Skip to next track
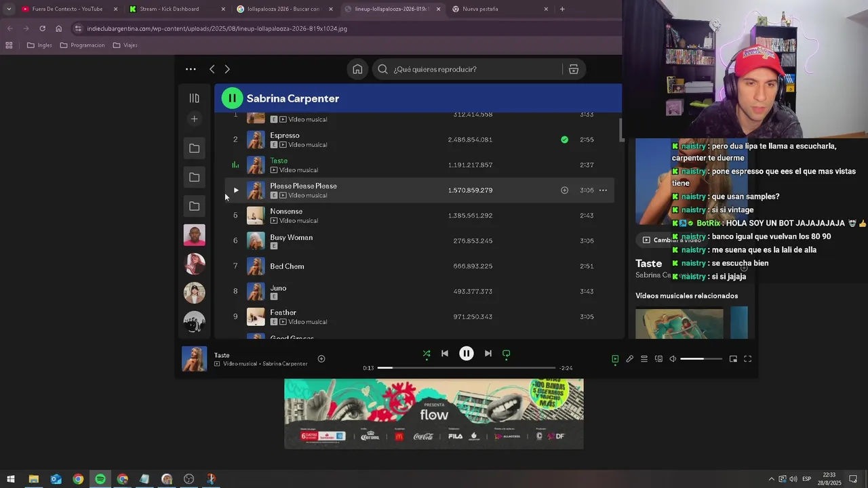Viewport: 868px width, 488px height. (x=488, y=354)
